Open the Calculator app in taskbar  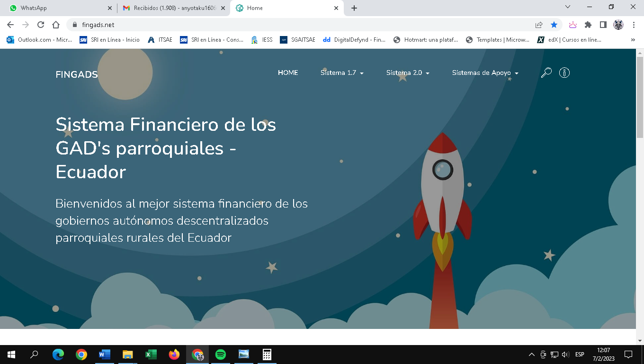(267, 355)
